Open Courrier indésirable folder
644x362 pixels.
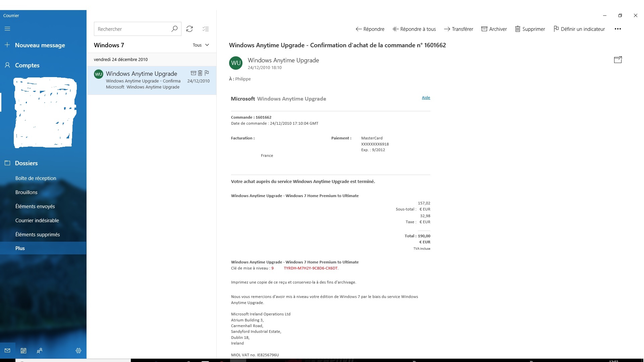(37, 221)
